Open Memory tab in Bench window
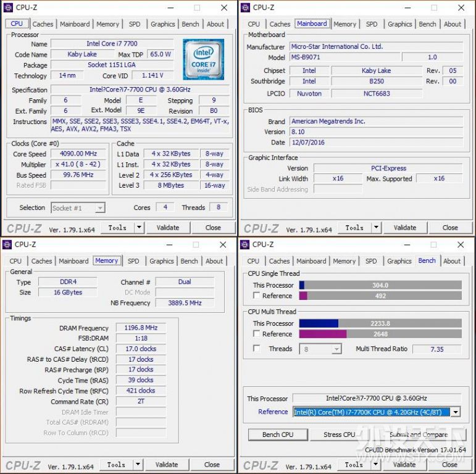This screenshot has height=474, width=476. [x=344, y=261]
